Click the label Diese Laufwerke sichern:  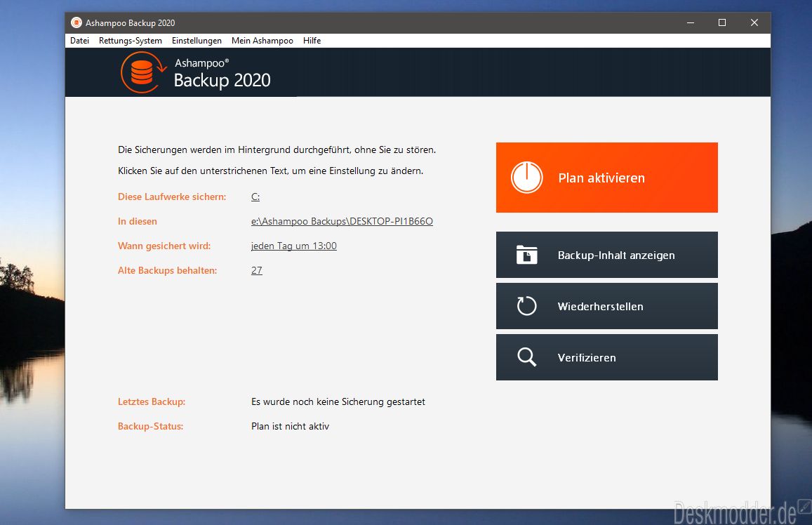pyautogui.click(x=172, y=197)
